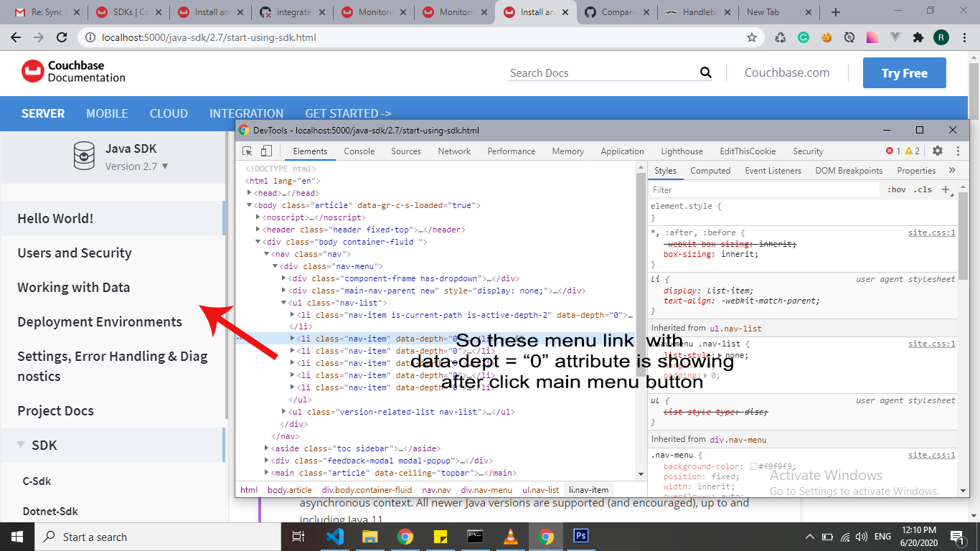
Task: Open the Application tab in DevTools
Action: click(x=622, y=151)
